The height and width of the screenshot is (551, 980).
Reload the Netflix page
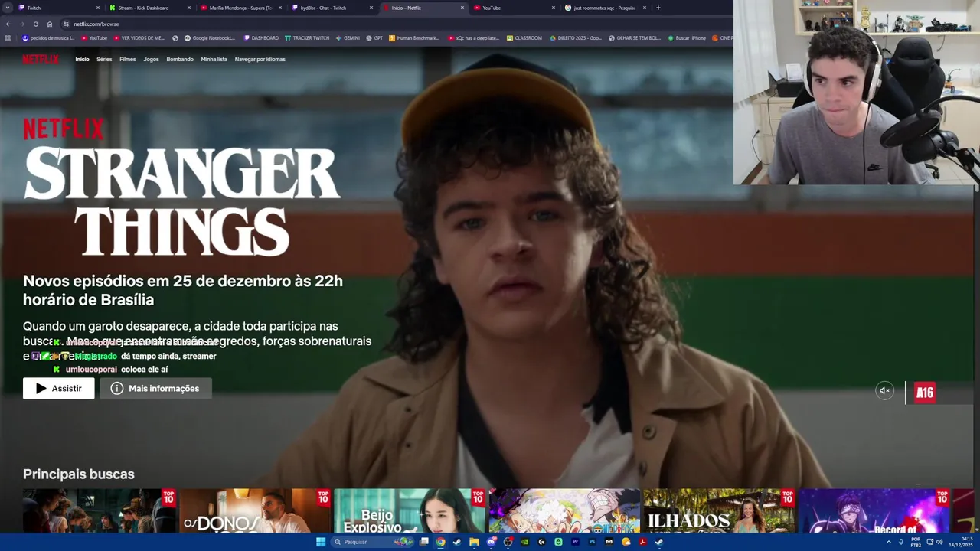(x=35, y=24)
